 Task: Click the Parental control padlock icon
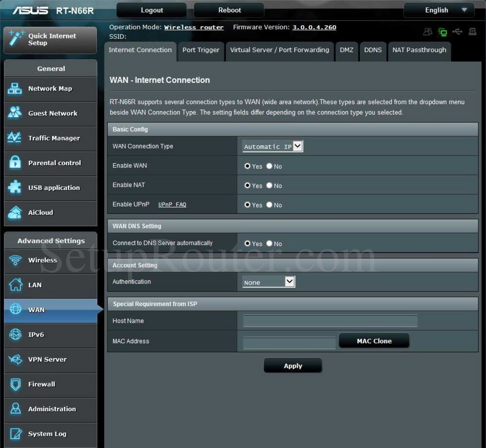click(15, 162)
